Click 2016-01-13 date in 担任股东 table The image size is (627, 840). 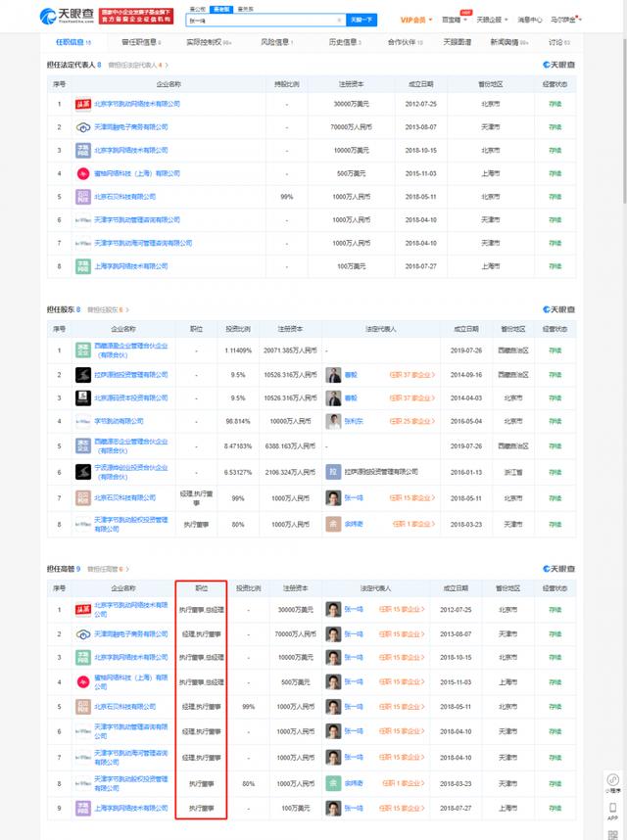[466, 472]
